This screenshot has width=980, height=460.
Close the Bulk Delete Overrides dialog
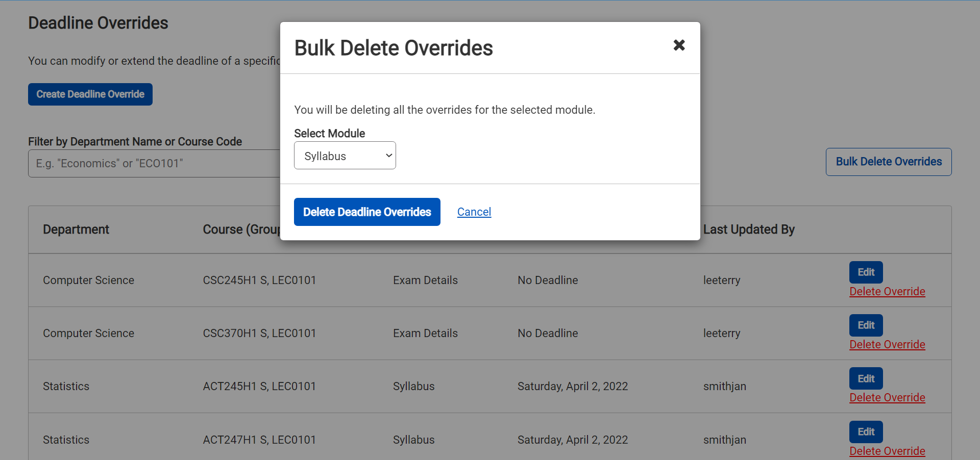point(679,45)
